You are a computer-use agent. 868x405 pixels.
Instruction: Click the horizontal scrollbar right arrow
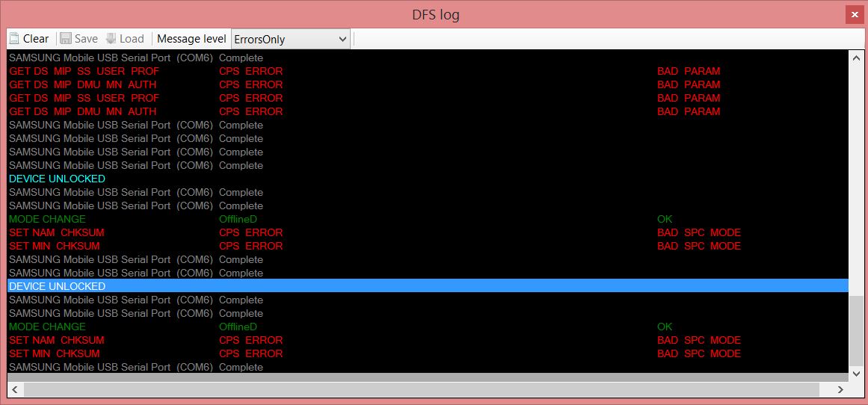tap(840, 389)
